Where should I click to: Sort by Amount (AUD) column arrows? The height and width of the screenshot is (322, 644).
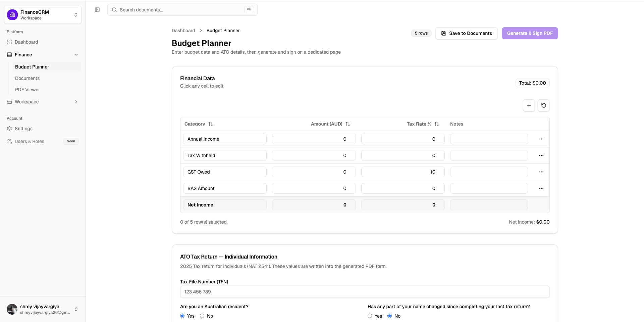[x=348, y=124]
